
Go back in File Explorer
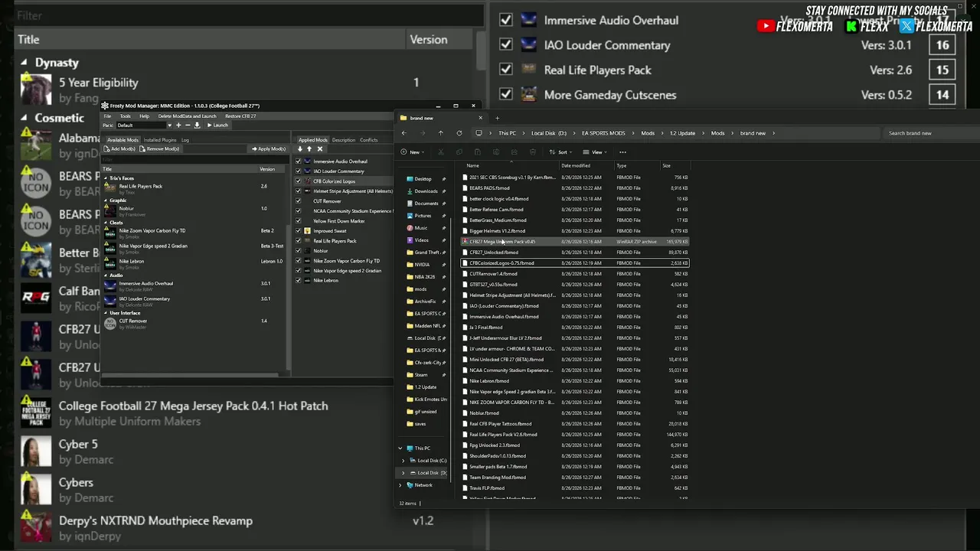point(404,133)
